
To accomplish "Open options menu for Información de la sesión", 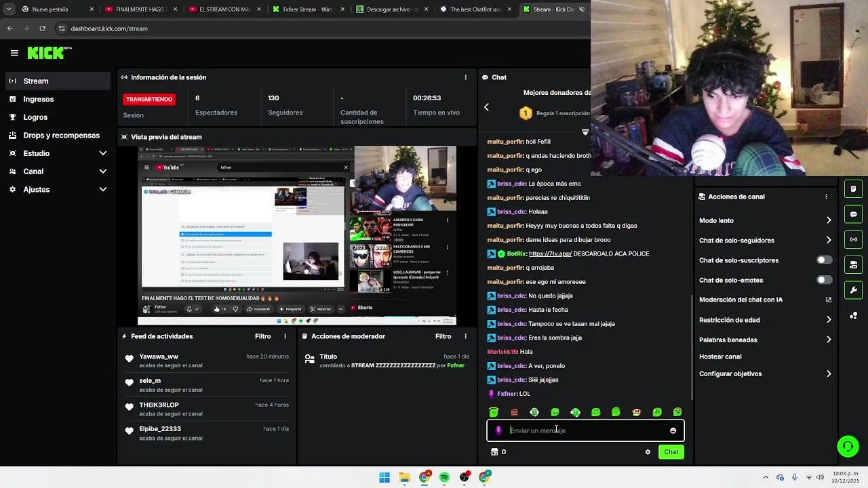I will click(465, 77).
